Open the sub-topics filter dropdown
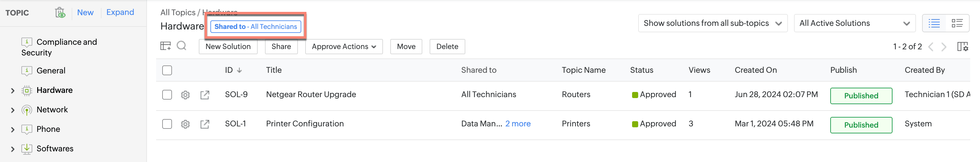 pyautogui.click(x=712, y=23)
